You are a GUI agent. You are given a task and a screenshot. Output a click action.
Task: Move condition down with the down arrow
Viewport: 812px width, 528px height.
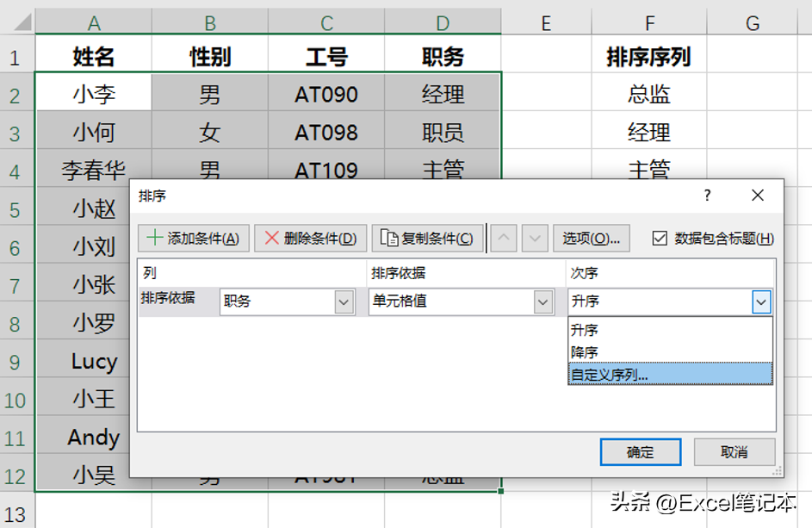click(535, 239)
